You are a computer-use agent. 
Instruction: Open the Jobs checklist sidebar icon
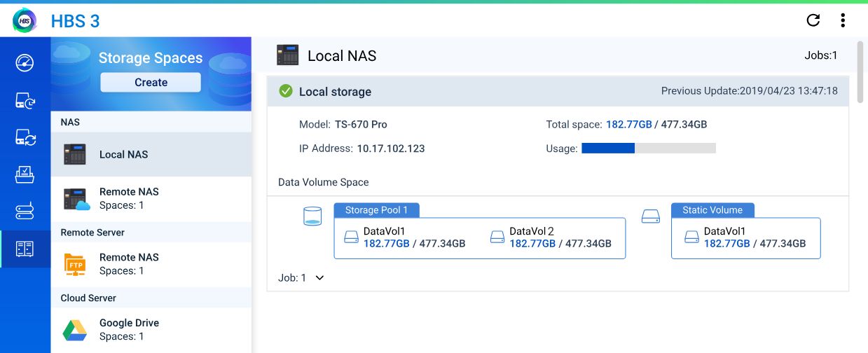pyautogui.click(x=25, y=174)
